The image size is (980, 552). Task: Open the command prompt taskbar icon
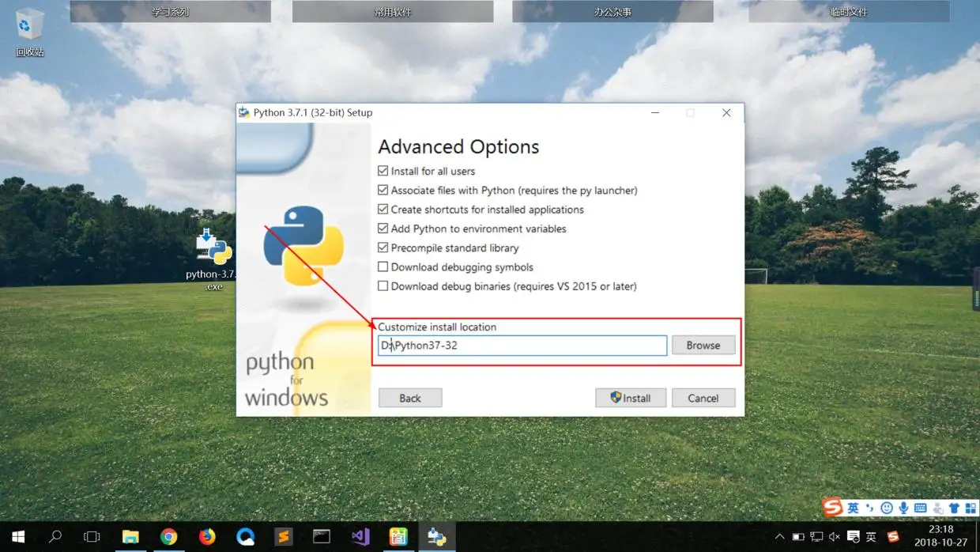(322, 537)
